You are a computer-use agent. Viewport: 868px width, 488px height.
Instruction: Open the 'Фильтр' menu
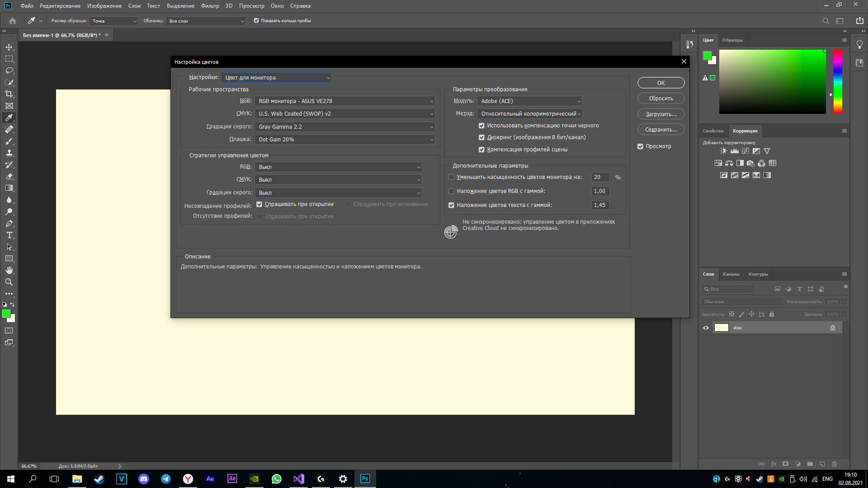click(x=210, y=6)
